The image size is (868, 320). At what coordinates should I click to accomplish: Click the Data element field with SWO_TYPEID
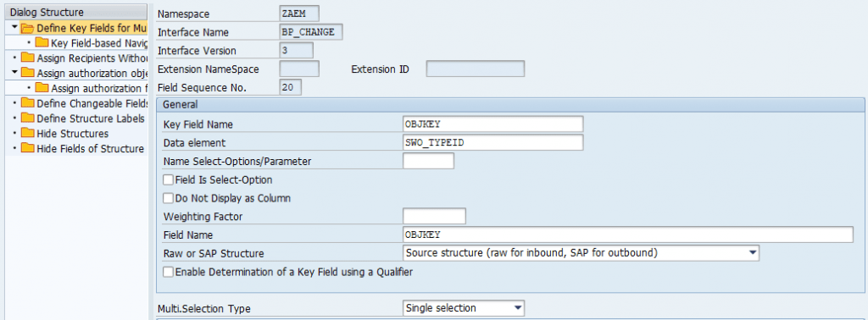tap(492, 142)
